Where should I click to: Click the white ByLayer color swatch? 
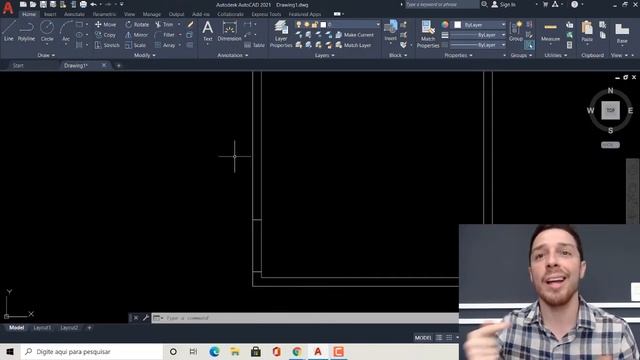[x=458, y=25]
